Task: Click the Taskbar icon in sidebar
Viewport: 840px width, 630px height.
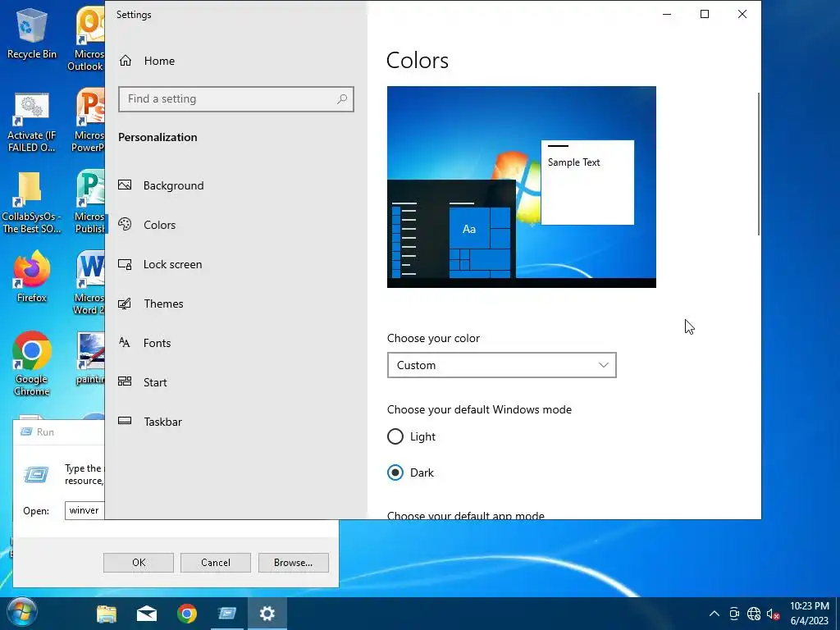Action: coord(125,421)
